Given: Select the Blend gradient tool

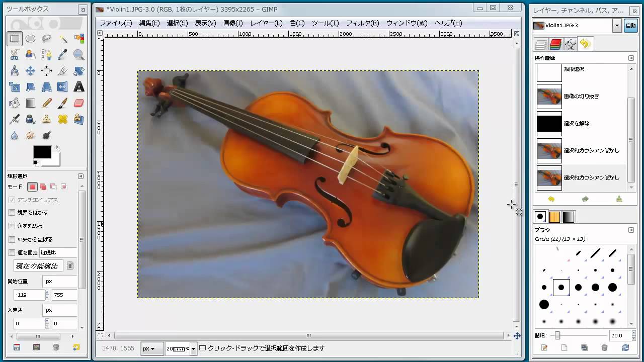Looking at the screenshot, I should point(31,103).
